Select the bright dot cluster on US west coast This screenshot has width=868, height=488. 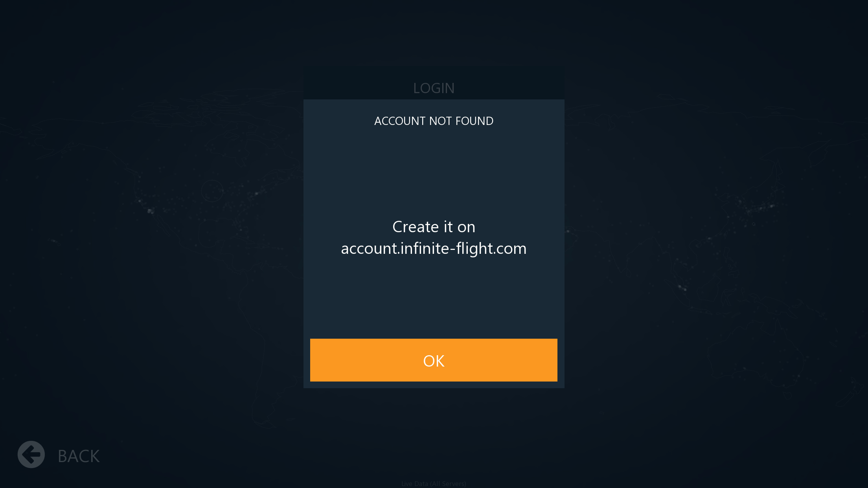150,211
